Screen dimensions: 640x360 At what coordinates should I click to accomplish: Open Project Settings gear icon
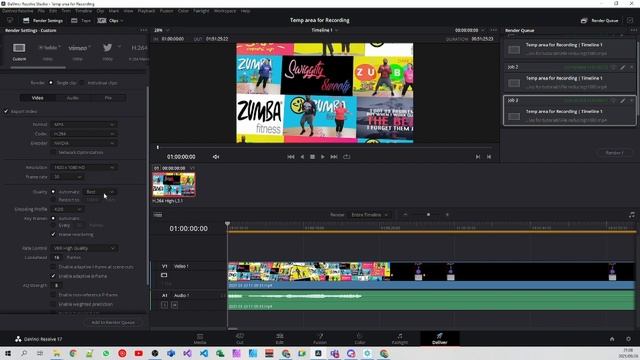pos(628,339)
